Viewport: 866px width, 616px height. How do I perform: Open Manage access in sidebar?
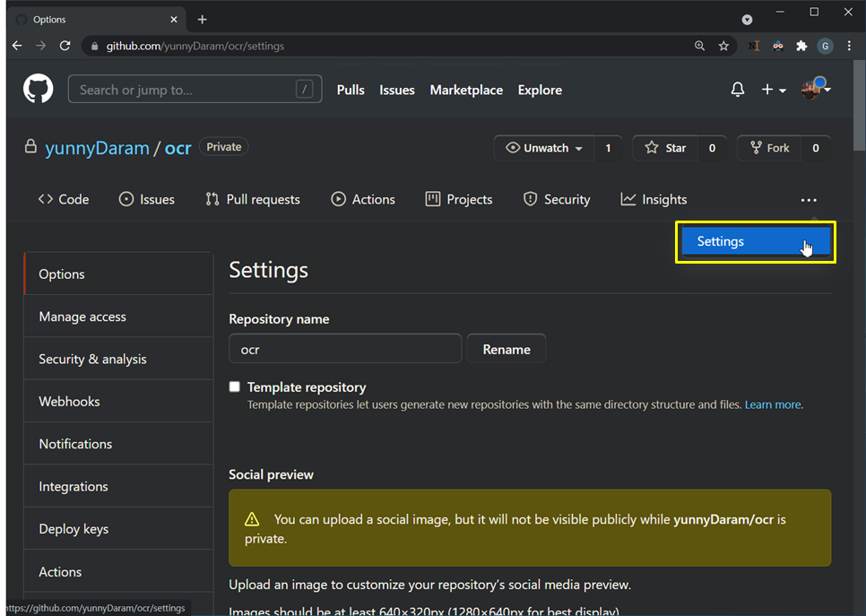(x=118, y=317)
